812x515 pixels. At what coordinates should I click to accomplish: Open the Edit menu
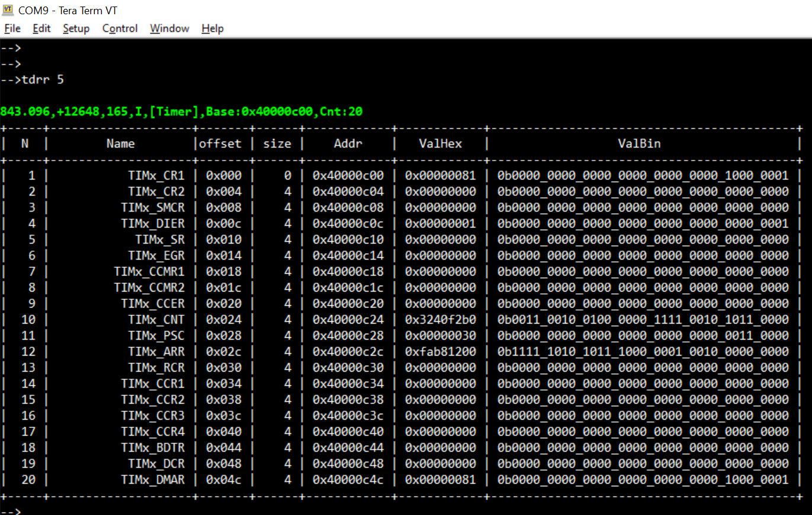(x=41, y=28)
